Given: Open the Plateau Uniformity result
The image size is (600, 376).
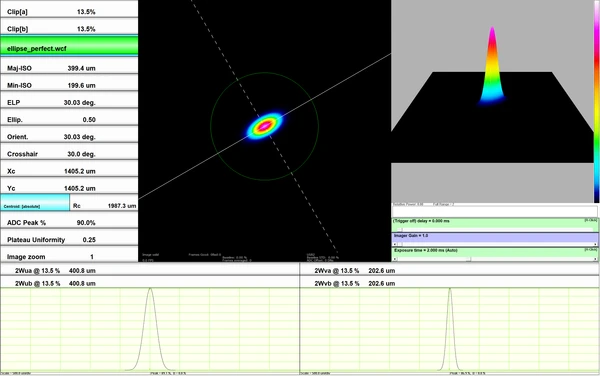Looking at the screenshot, I should 69,239.
